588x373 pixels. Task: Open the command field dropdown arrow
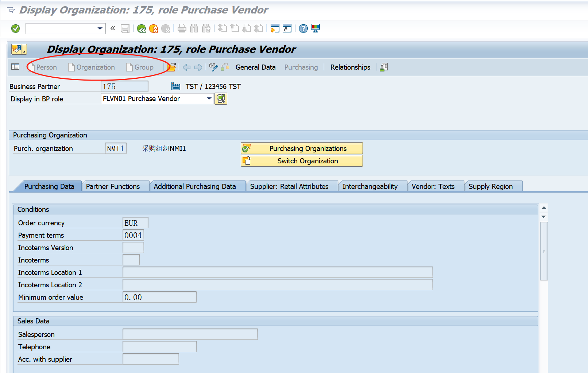[100, 28]
